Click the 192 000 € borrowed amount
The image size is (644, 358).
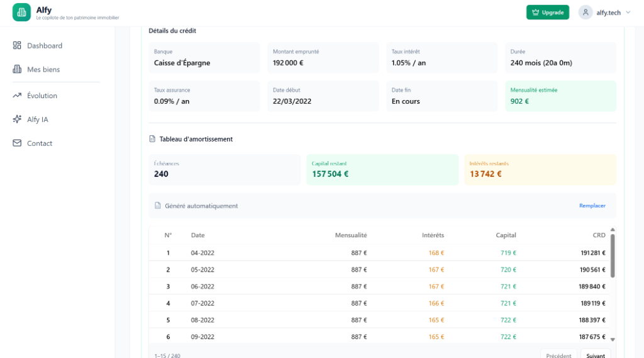coord(288,63)
